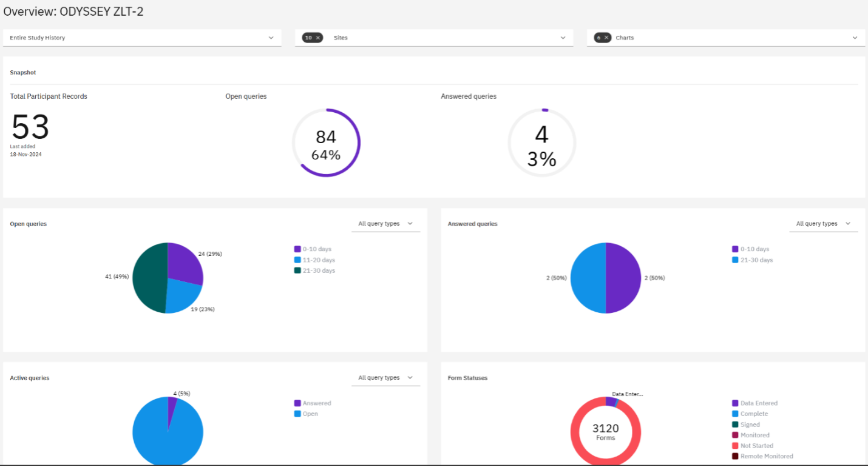Clear the 10 Sites filter tag
Viewport: 868px width, 467px height.
pos(317,38)
